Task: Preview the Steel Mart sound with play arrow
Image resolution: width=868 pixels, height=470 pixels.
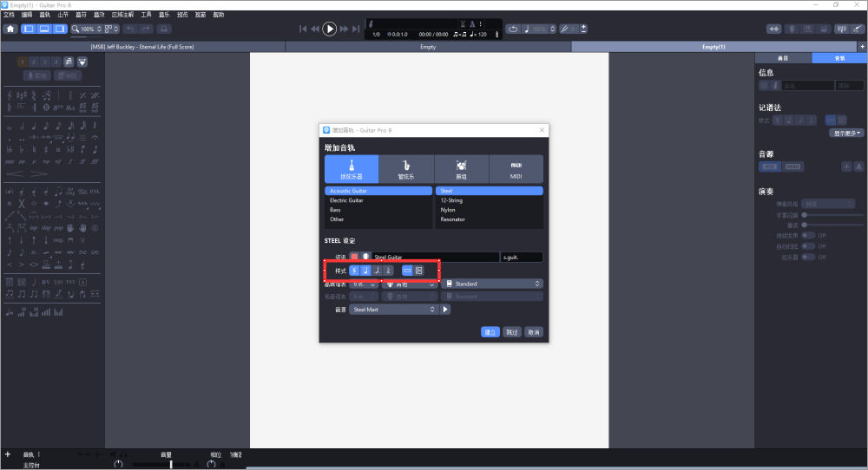Action: point(445,310)
